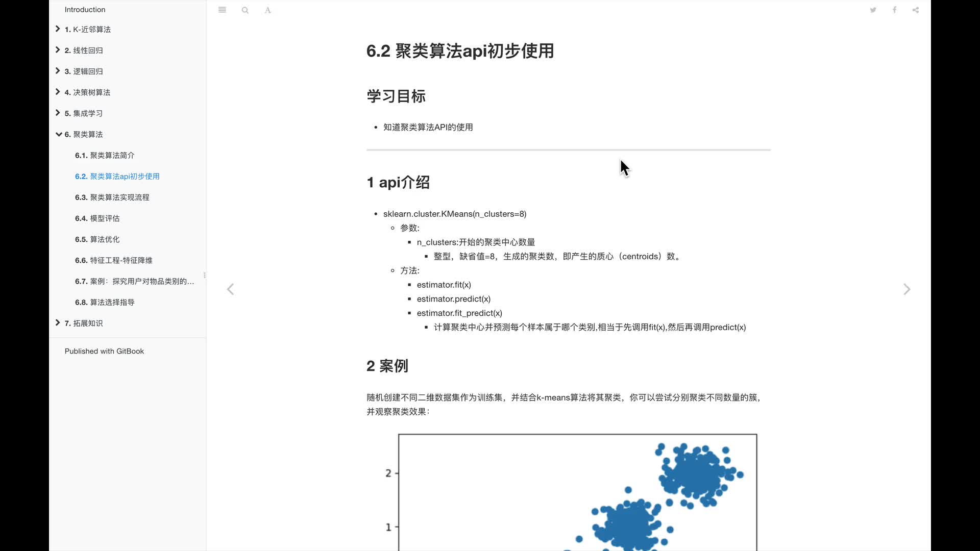Click the previous page arrow icon
Image resolution: width=980 pixels, height=551 pixels.
pos(230,289)
